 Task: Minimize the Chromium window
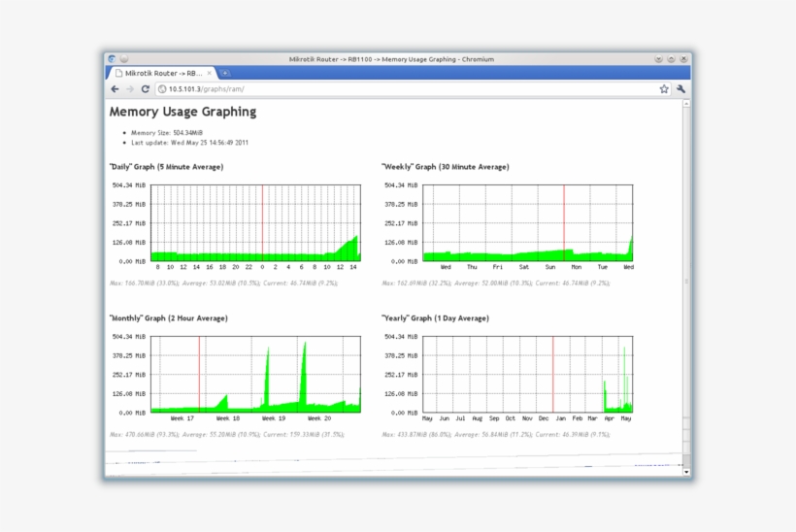pyautogui.click(x=658, y=59)
